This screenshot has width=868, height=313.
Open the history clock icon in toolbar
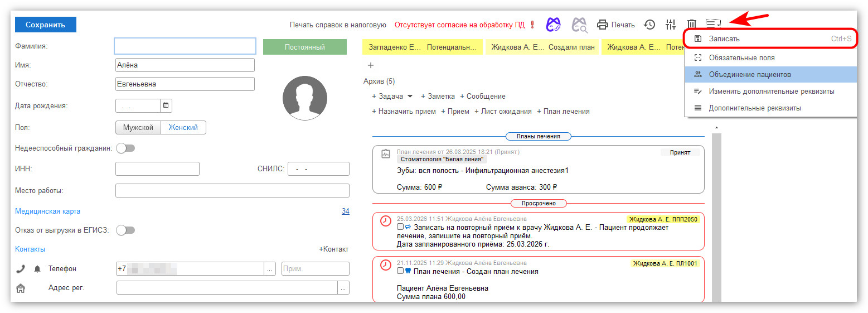pos(649,25)
